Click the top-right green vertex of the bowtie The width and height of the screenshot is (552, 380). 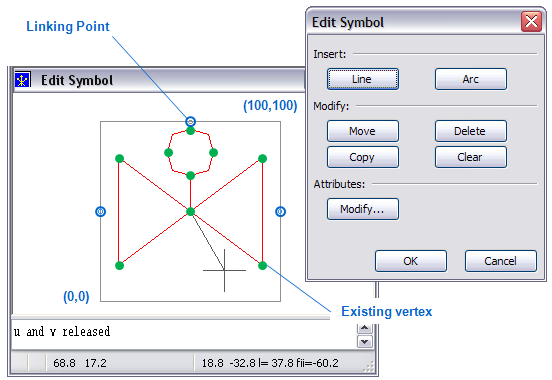tap(262, 158)
